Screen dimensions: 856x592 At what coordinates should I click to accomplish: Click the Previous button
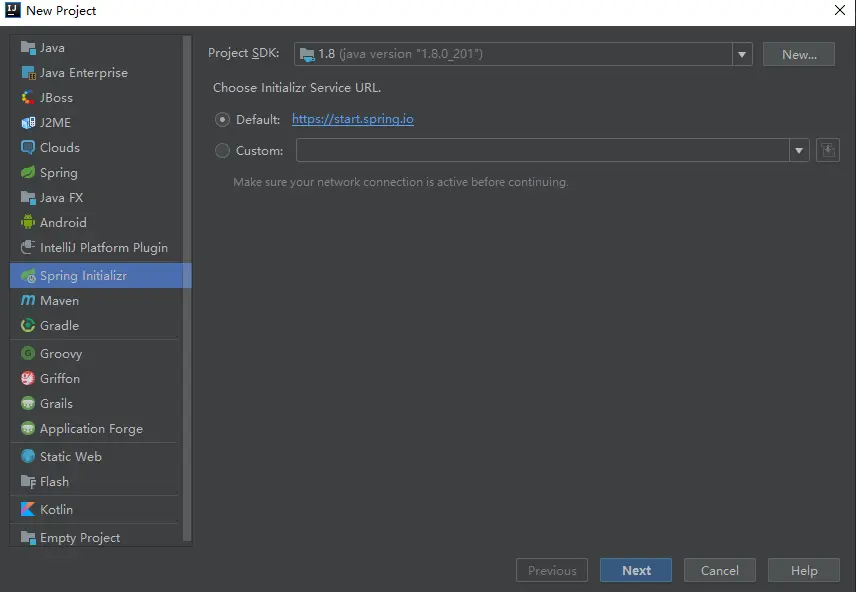tap(552, 570)
